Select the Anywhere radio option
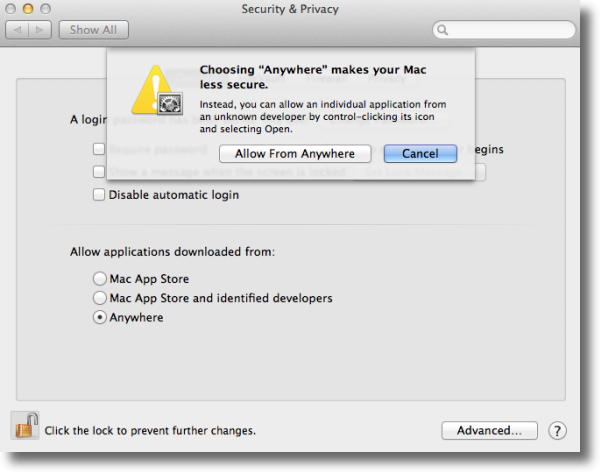 (x=99, y=318)
